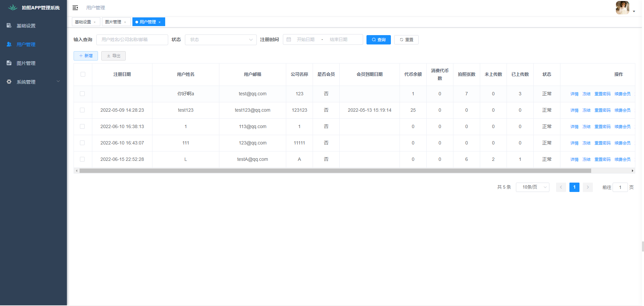Click the 图片管理 sidebar icon
Viewport: 644px width, 306px height.
(9, 63)
